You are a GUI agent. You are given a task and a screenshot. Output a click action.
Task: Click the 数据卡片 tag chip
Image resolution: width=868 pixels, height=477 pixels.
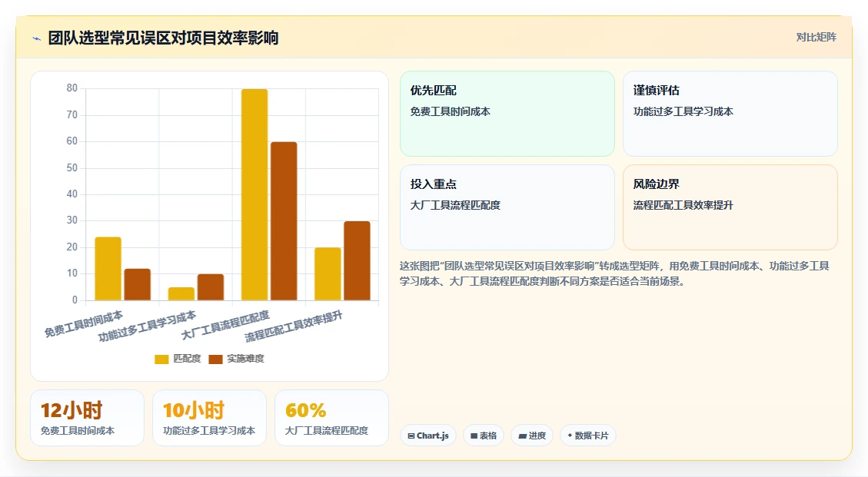pyautogui.click(x=588, y=436)
